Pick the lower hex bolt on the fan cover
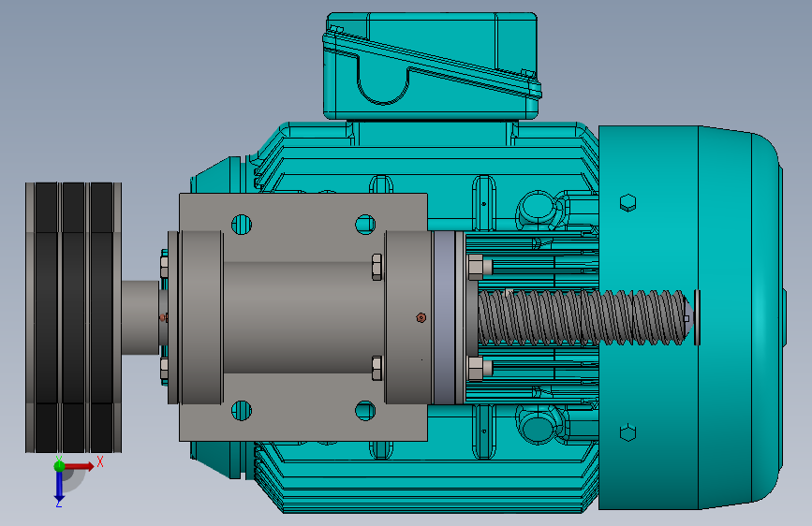The height and width of the screenshot is (526, 812). click(627, 432)
